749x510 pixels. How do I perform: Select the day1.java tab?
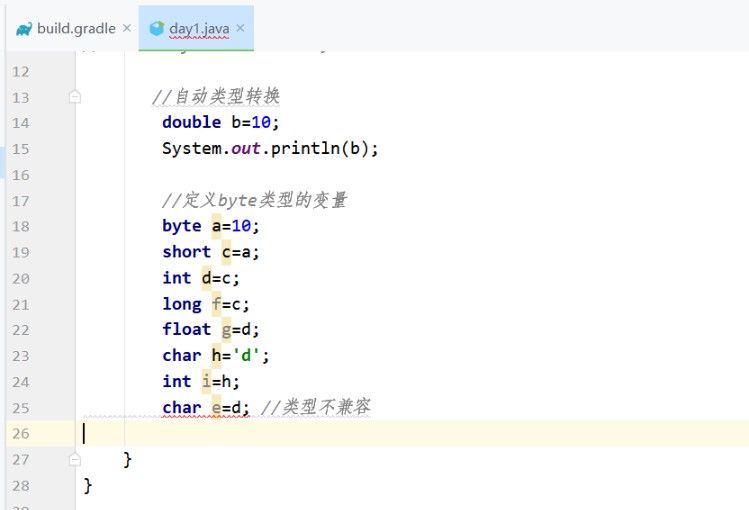(196, 29)
